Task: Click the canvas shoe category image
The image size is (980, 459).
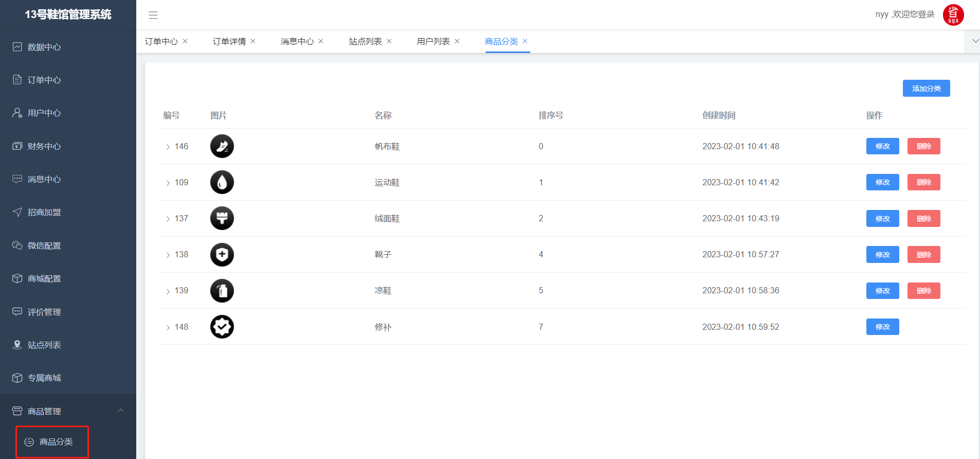Action: coord(222,146)
